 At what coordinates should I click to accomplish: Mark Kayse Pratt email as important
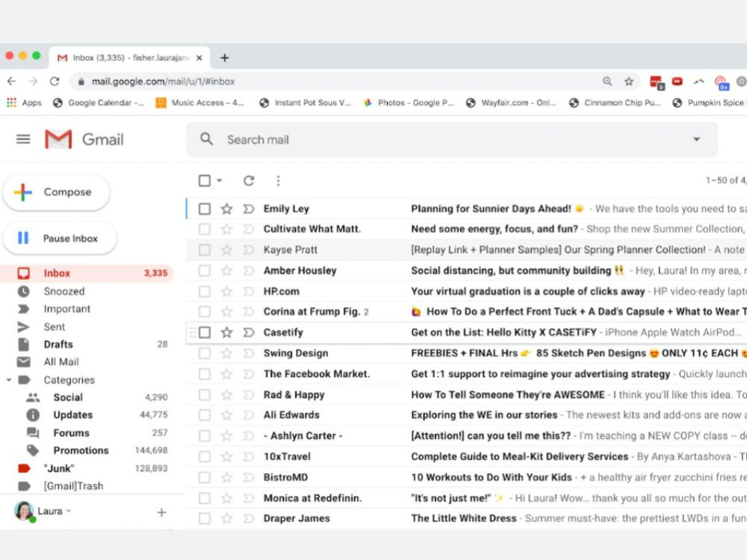(248, 249)
